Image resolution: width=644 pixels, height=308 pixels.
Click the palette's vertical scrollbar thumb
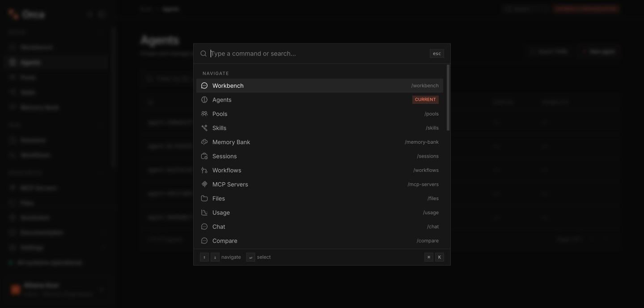448,98
